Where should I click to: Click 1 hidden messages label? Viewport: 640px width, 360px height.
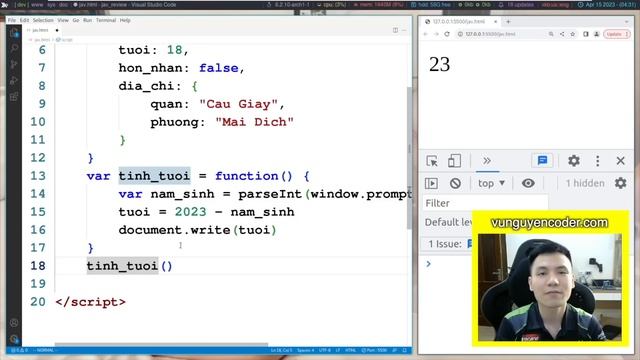coord(585,183)
